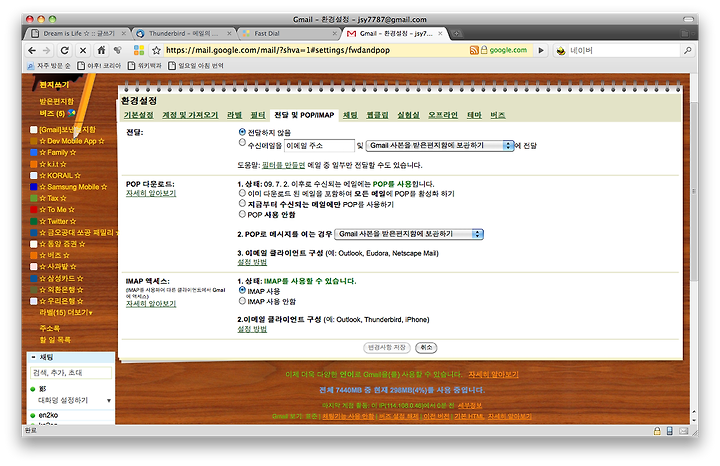The height and width of the screenshot is (466, 720).
Task: Open the 주소록 contacts link
Action: coord(50,328)
